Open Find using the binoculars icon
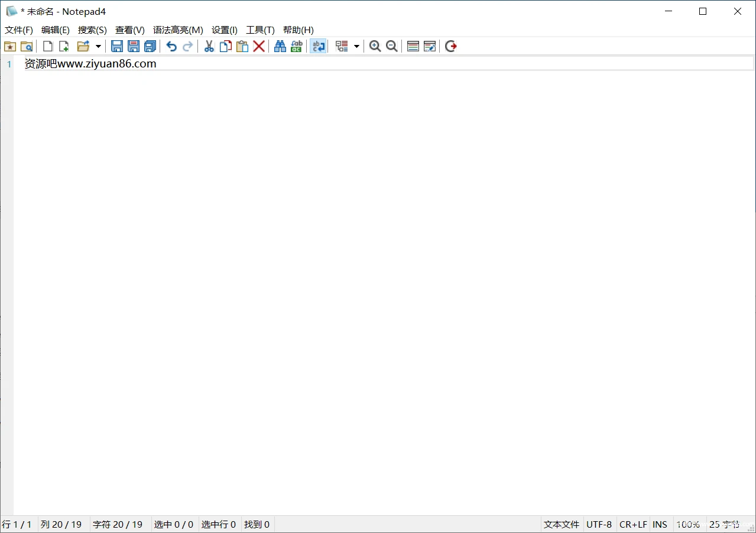756x533 pixels. (x=280, y=46)
